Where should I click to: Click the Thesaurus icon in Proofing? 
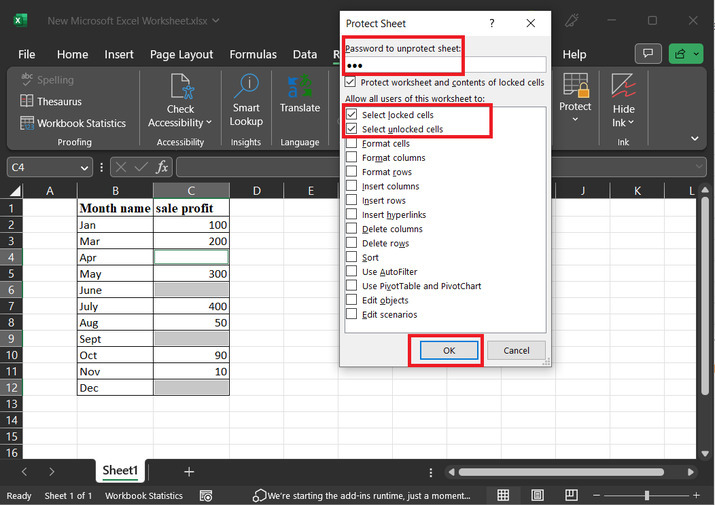(x=27, y=101)
